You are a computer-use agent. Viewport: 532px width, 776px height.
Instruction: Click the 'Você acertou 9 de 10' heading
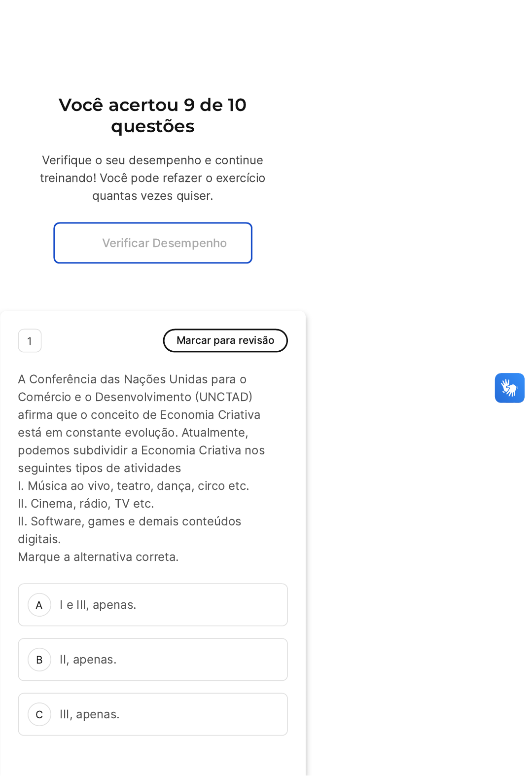click(x=152, y=105)
